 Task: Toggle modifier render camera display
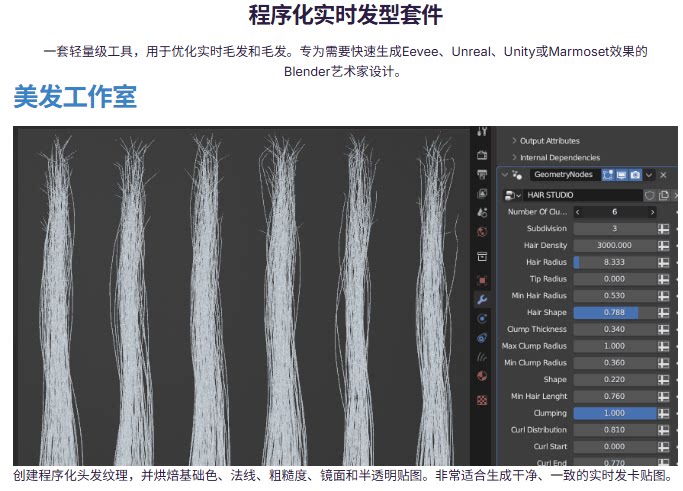point(636,175)
